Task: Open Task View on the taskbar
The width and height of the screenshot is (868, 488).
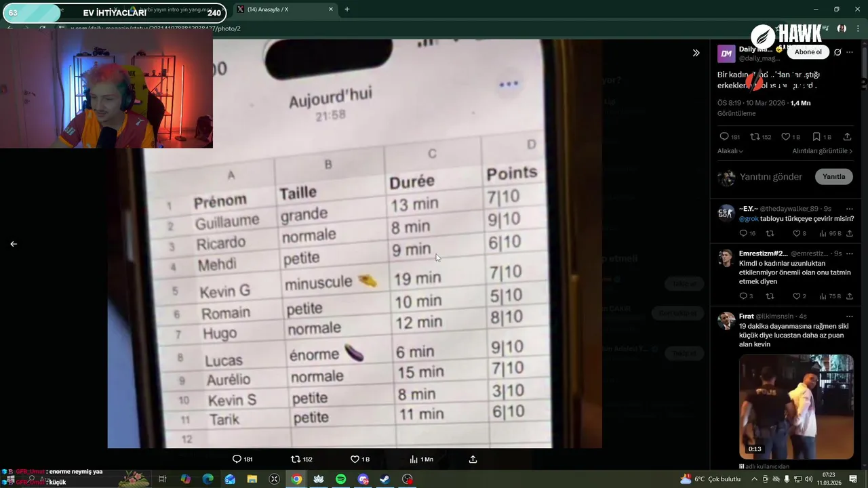Action: click(163, 479)
